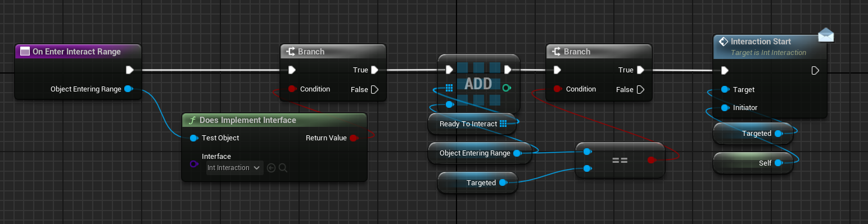Click Test Object input pin

coord(194,138)
